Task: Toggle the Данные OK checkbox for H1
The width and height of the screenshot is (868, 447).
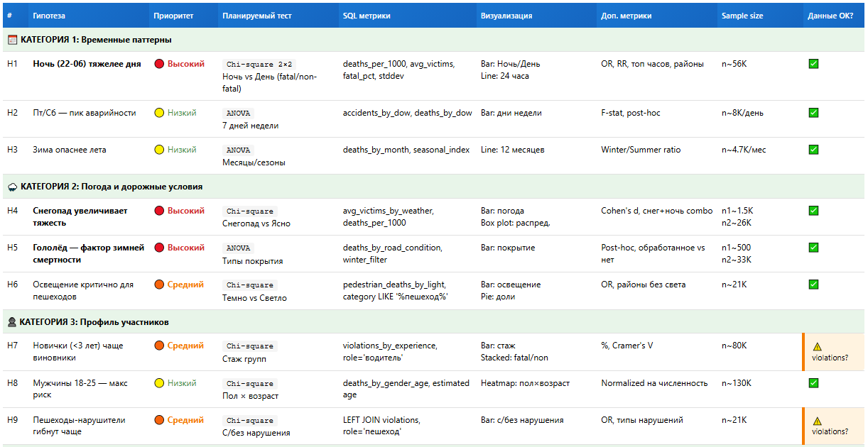Action: pyautogui.click(x=813, y=64)
